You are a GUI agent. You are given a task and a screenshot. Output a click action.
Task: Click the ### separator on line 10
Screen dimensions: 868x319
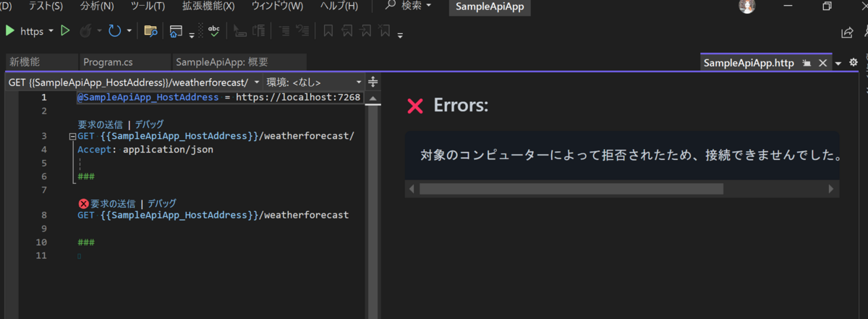[x=86, y=242]
